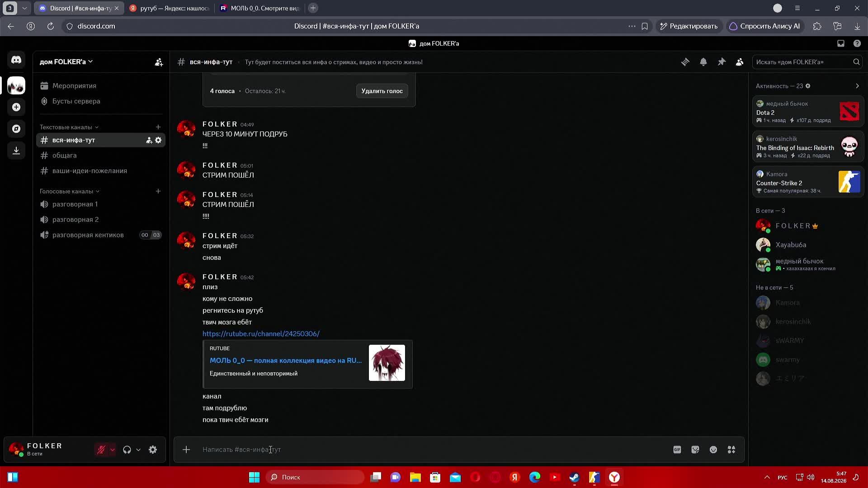Add a new voice channel
868x488 pixels.
pos(158,191)
